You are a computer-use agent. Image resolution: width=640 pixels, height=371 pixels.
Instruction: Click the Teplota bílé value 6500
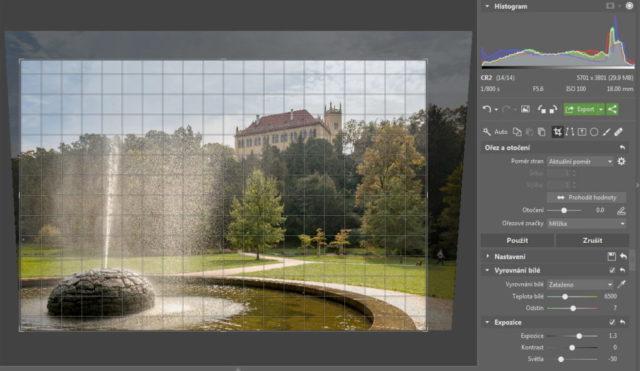point(610,296)
